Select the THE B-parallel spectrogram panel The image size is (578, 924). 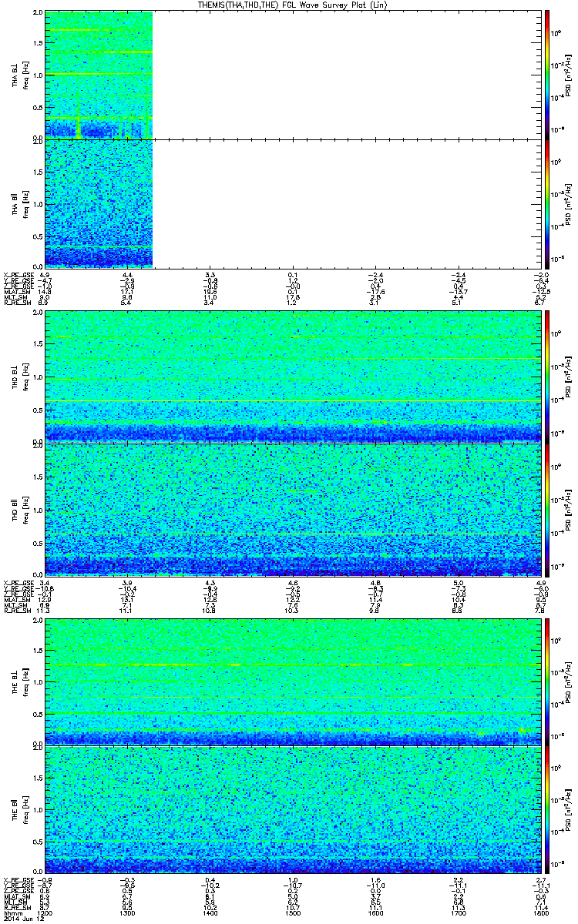[x=291, y=808]
